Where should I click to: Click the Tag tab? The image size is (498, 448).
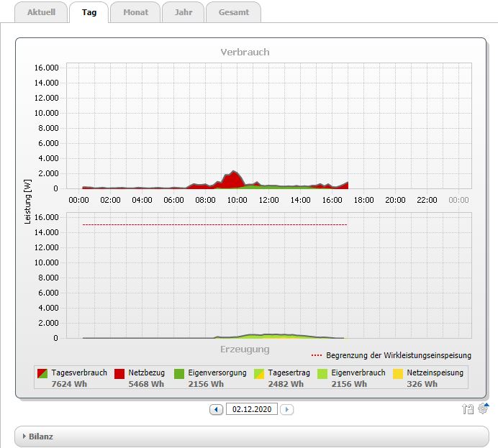click(x=89, y=12)
